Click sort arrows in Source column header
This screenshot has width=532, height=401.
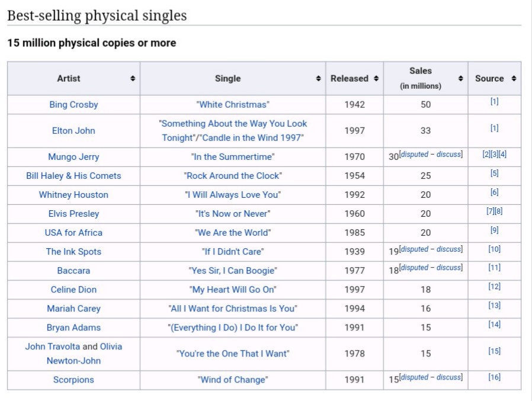tap(514, 78)
